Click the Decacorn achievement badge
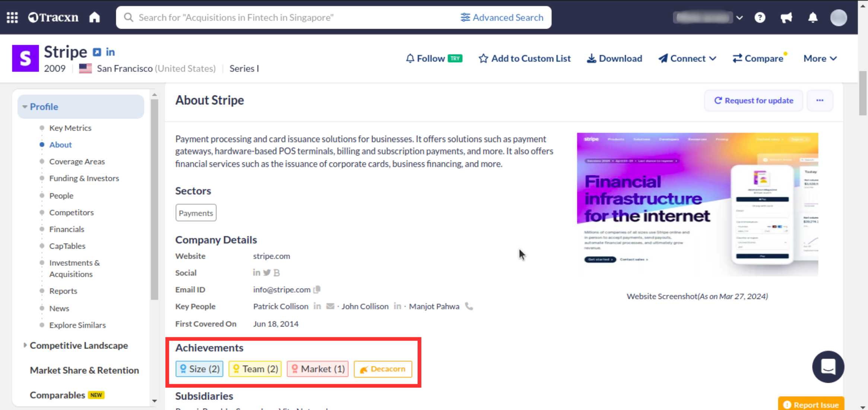Image resolution: width=868 pixels, height=410 pixels. pyautogui.click(x=383, y=369)
